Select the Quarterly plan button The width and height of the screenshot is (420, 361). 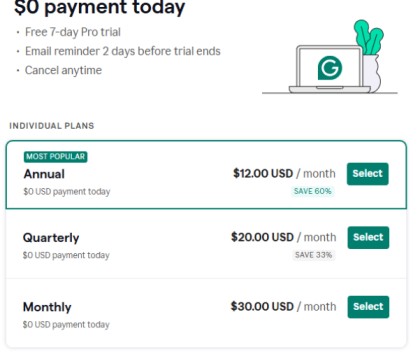pos(368,237)
